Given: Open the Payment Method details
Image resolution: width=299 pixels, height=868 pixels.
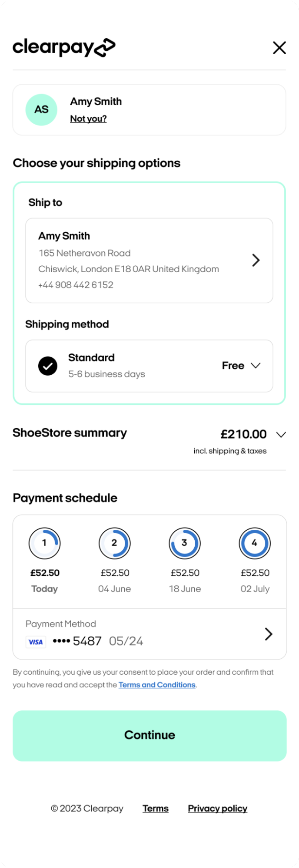Looking at the screenshot, I should click(269, 634).
